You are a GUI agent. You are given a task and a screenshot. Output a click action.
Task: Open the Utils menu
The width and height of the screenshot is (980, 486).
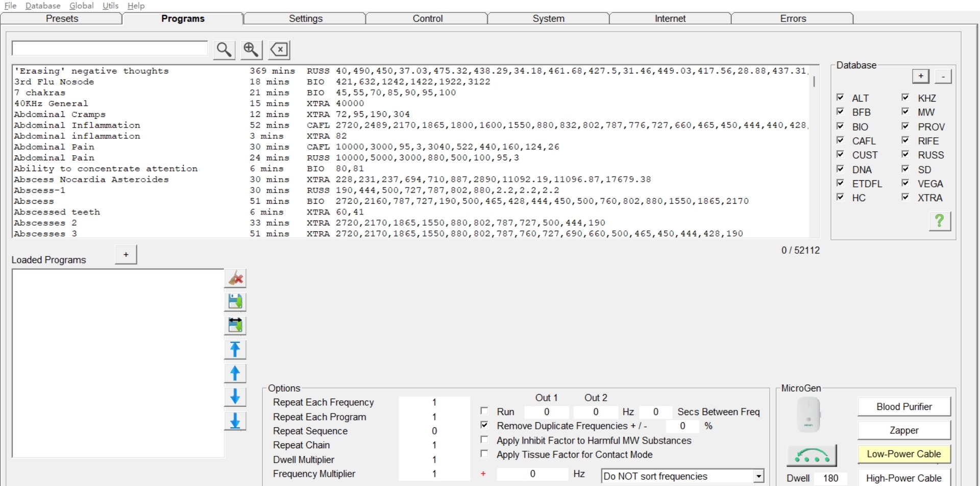click(x=110, y=6)
